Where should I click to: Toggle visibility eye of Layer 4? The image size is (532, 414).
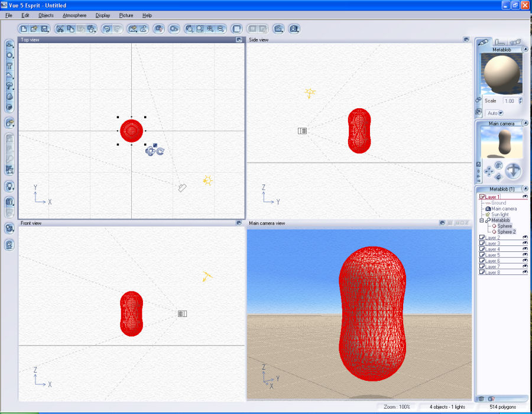525,249
